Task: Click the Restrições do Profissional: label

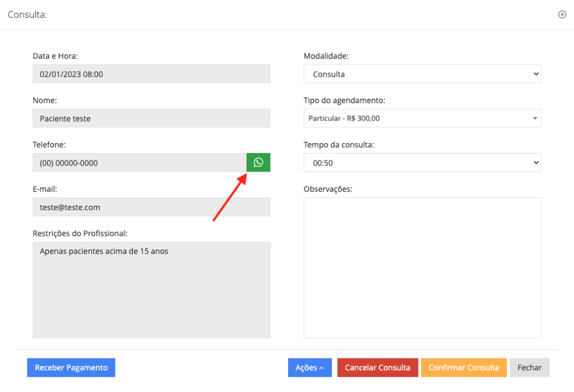Action: pos(80,233)
